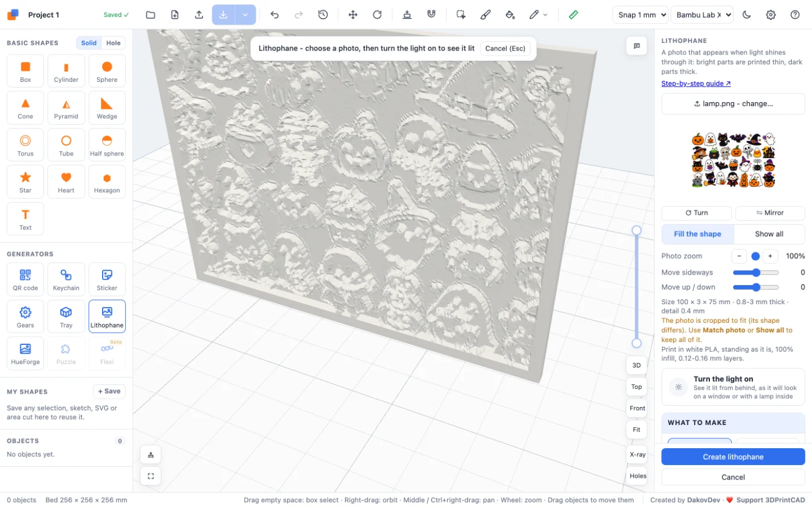Click the magnet snap icon

(x=432, y=15)
